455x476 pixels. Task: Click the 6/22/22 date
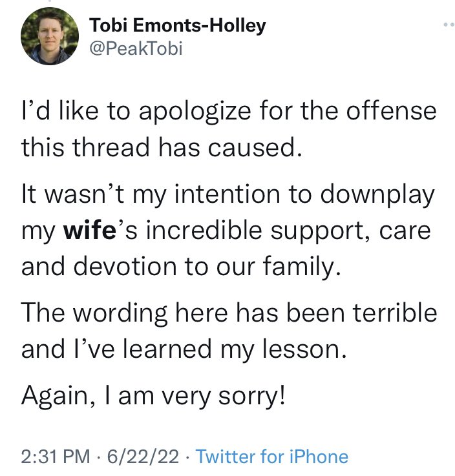(143, 456)
